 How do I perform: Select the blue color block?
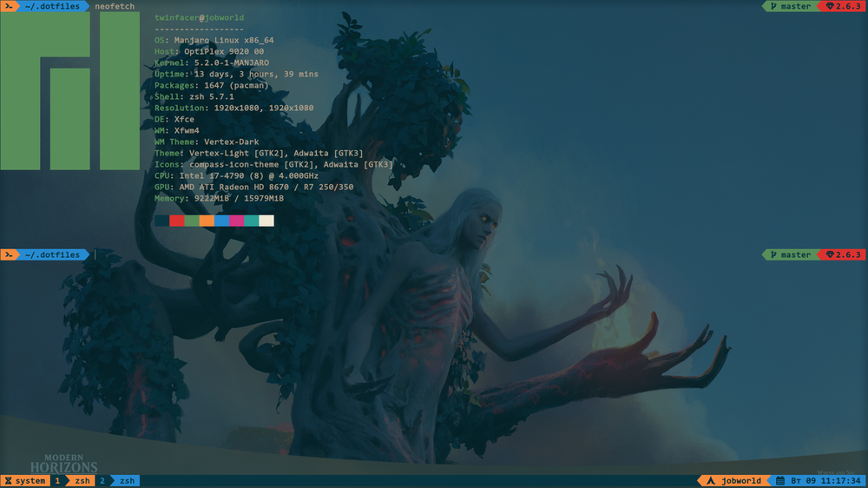point(221,221)
